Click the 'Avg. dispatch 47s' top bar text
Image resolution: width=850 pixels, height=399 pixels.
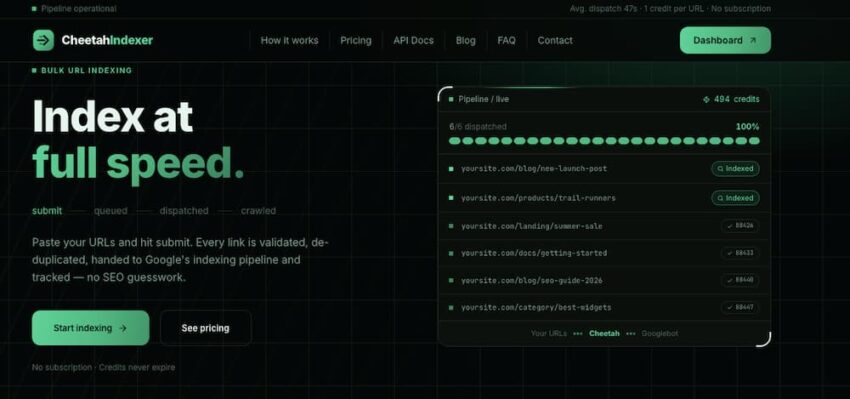603,9
